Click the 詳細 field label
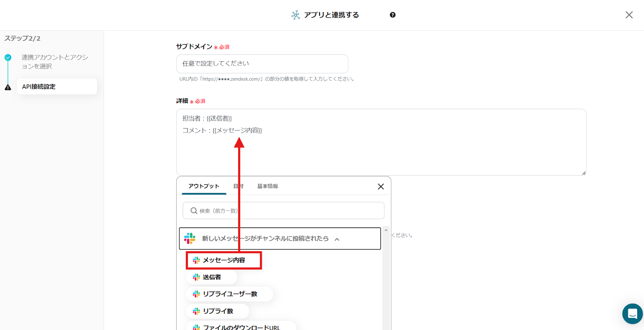This screenshot has width=644, height=330. coord(182,101)
